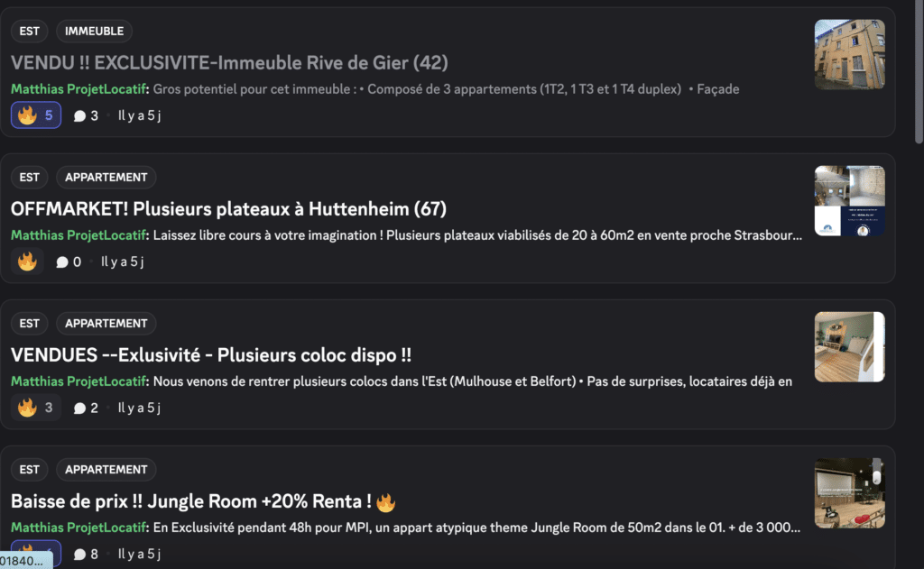Open 'OFFMARKET! Plusieurs plateaux à Huttenheim' post
924x569 pixels.
pos(228,209)
